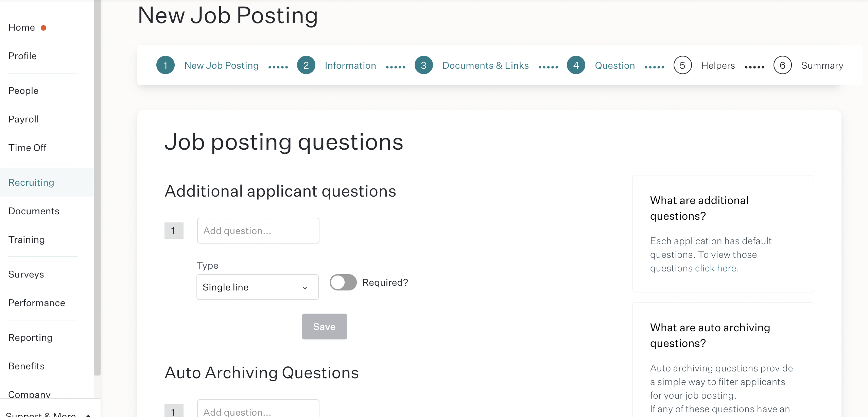Click the Save button
The width and height of the screenshot is (868, 417).
pyautogui.click(x=325, y=327)
